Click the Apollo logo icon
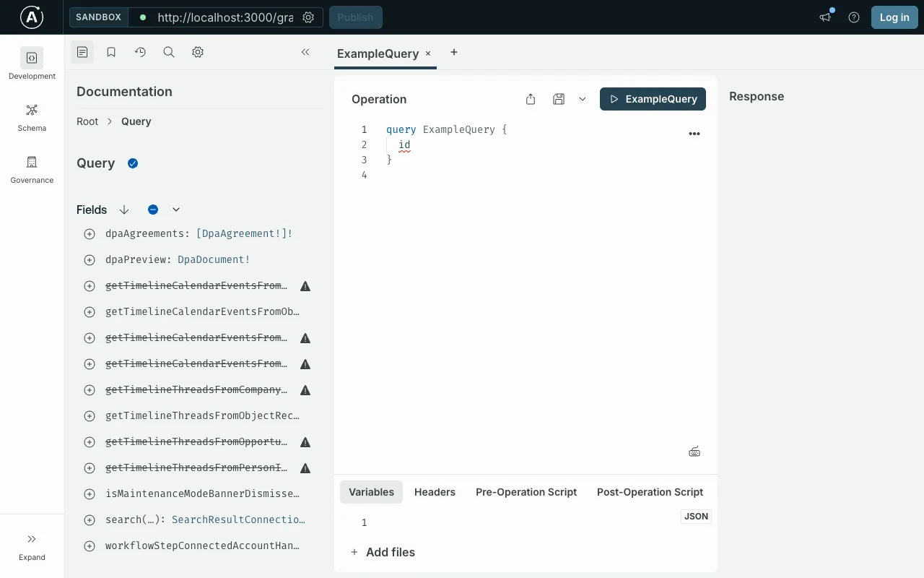The image size is (924, 578). coord(32,17)
